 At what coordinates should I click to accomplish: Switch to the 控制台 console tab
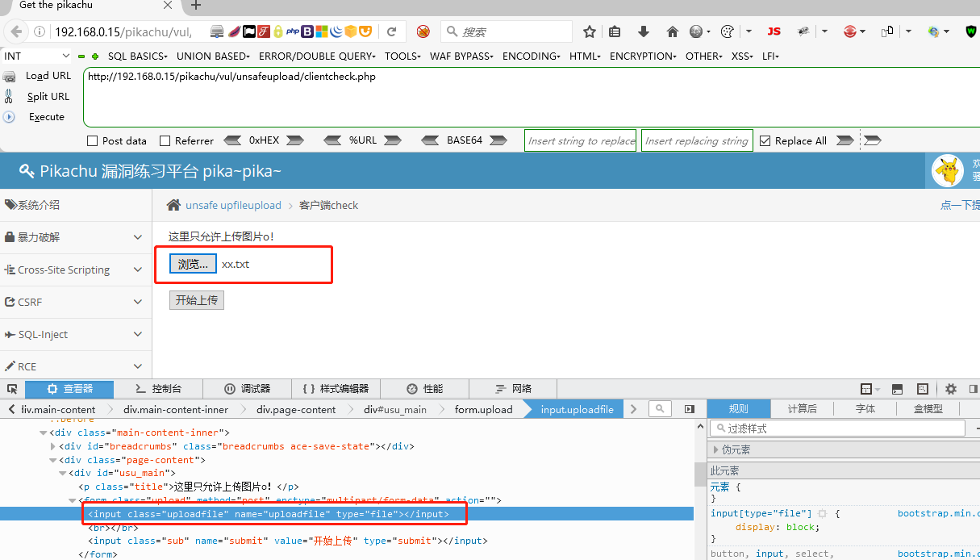click(158, 389)
